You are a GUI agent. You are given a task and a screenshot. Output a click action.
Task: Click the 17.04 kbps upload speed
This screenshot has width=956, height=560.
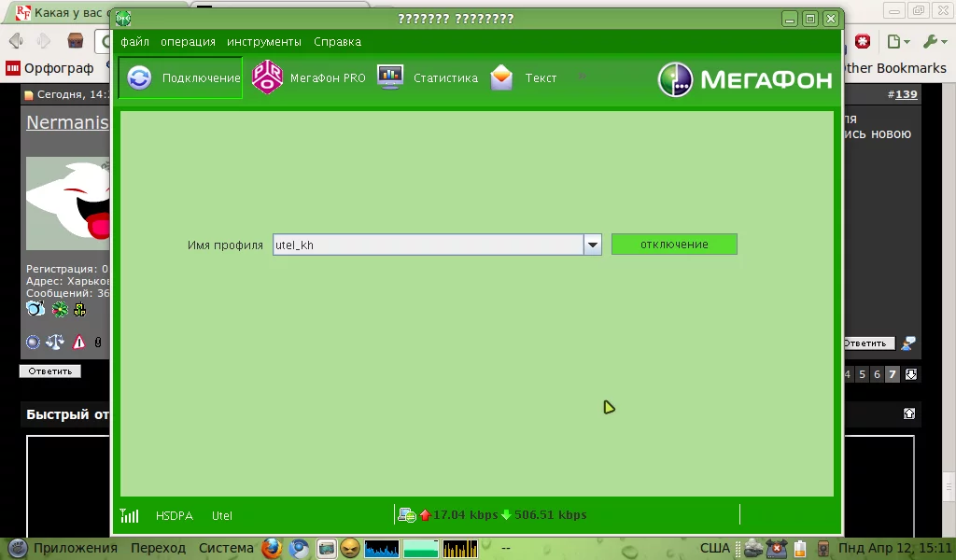click(x=465, y=515)
